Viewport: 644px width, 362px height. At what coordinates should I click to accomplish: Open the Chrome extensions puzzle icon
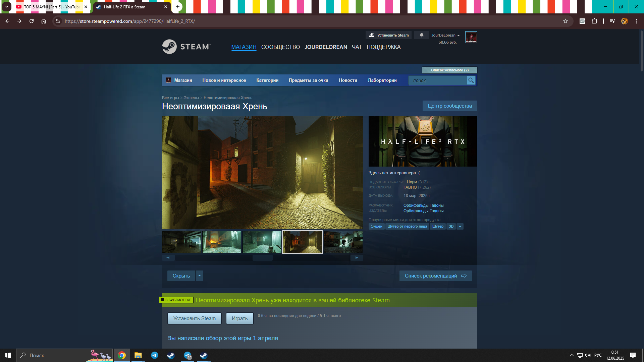(x=594, y=21)
